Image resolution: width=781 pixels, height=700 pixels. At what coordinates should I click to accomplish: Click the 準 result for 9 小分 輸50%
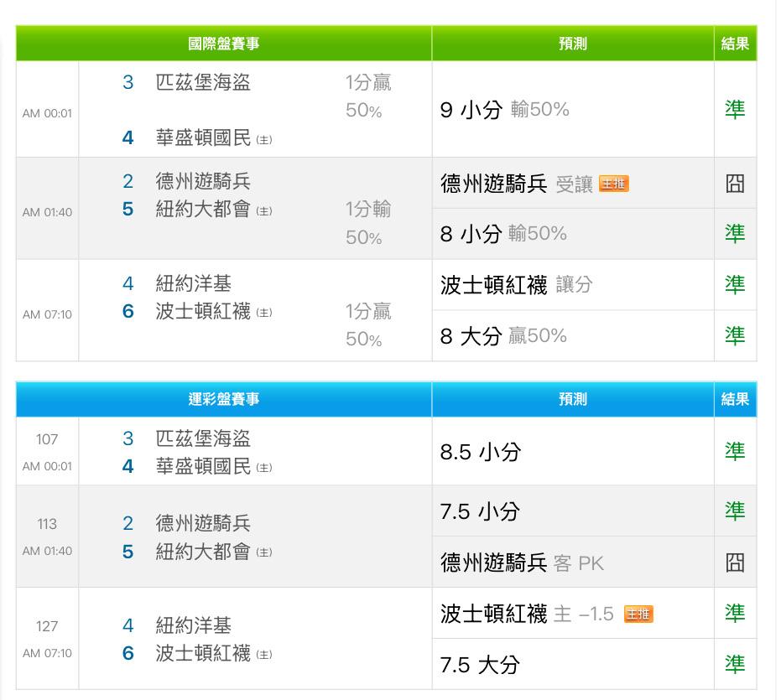735,109
